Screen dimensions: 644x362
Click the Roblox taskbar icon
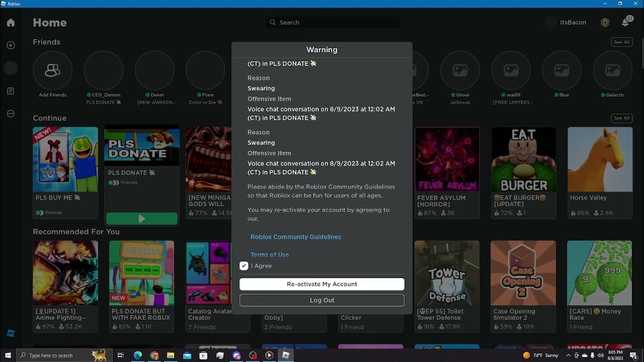[286, 355]
